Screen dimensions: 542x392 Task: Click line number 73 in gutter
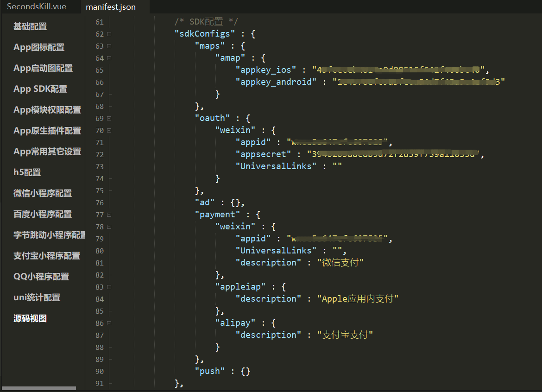[100, 167]
